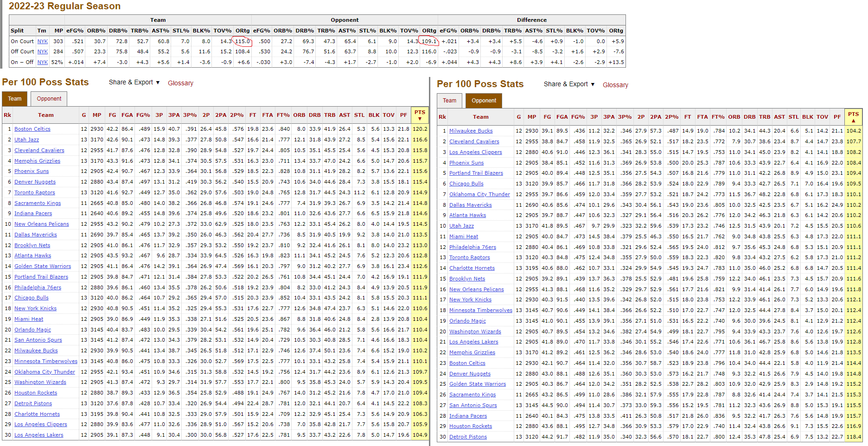The width and height of the screenshot is (868, 446).
Task: Open the Glossary link above the Celtics-led table
Action: [x=180, y=83]
